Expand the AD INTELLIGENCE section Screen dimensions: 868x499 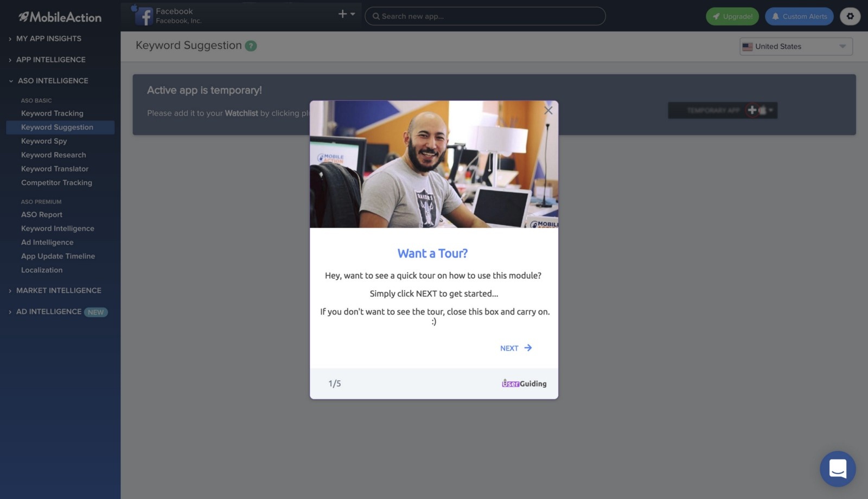pyautogui.click(x=49, y=312)
